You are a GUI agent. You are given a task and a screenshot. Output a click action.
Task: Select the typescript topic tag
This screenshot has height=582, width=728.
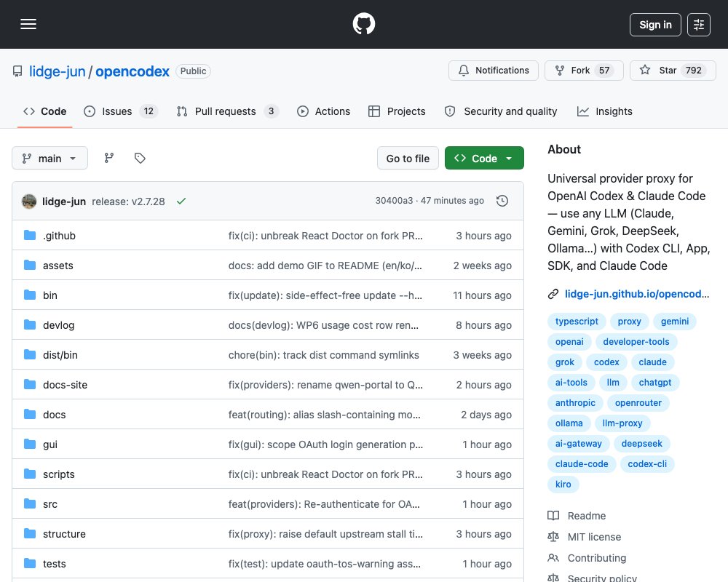[x=577, y=321]
